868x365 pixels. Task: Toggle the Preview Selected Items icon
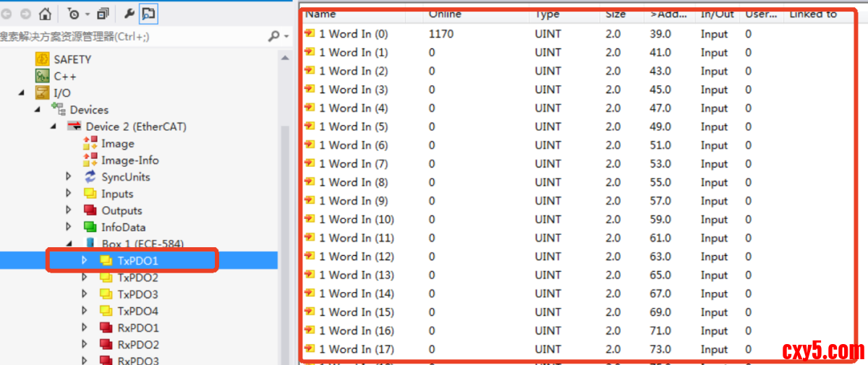pos(148,14)
